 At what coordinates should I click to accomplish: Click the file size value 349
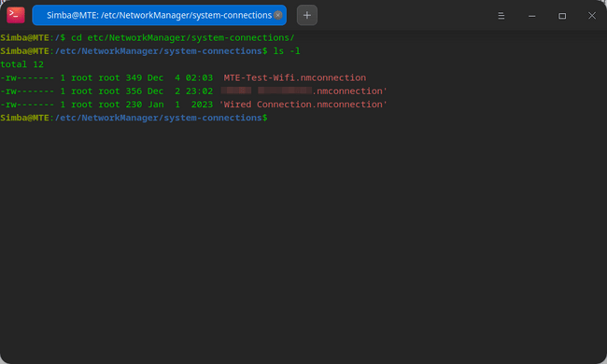(134, 77)
